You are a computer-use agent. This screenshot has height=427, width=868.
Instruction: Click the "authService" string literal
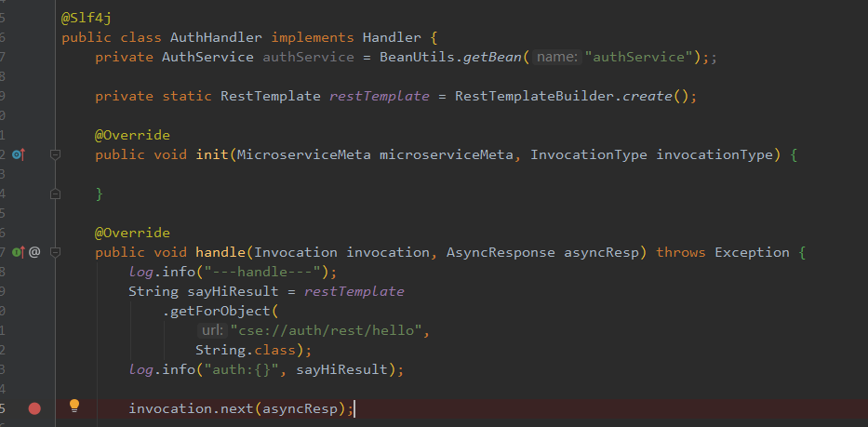[x=639, y=57]
